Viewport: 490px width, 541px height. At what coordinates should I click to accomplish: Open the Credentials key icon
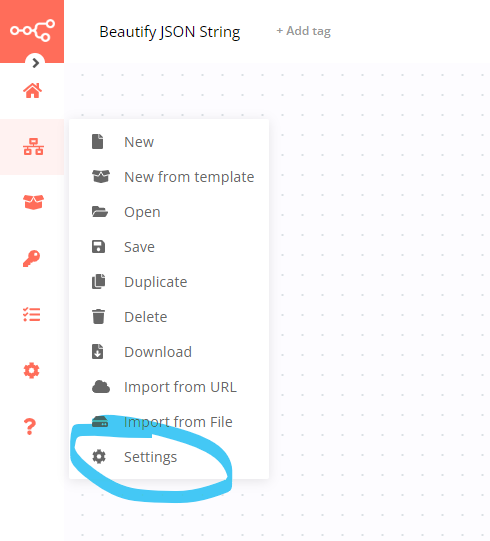click(31, 258)
